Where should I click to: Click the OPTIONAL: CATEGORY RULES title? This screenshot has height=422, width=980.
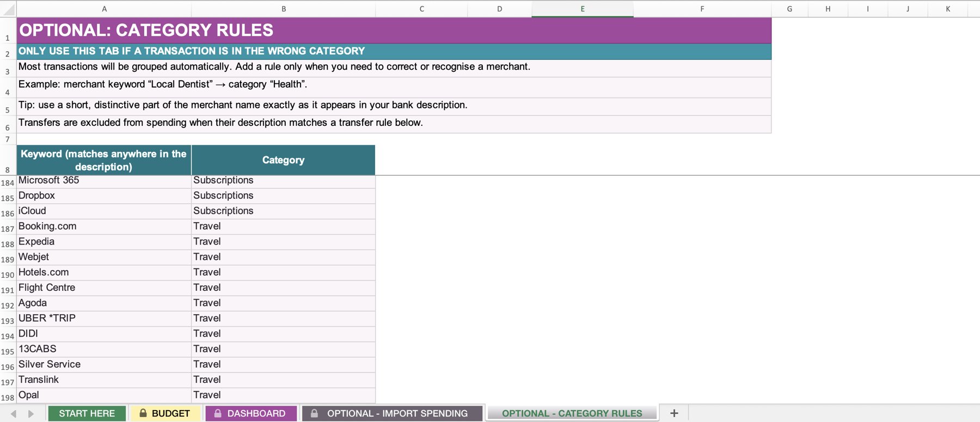click(394, 30)
